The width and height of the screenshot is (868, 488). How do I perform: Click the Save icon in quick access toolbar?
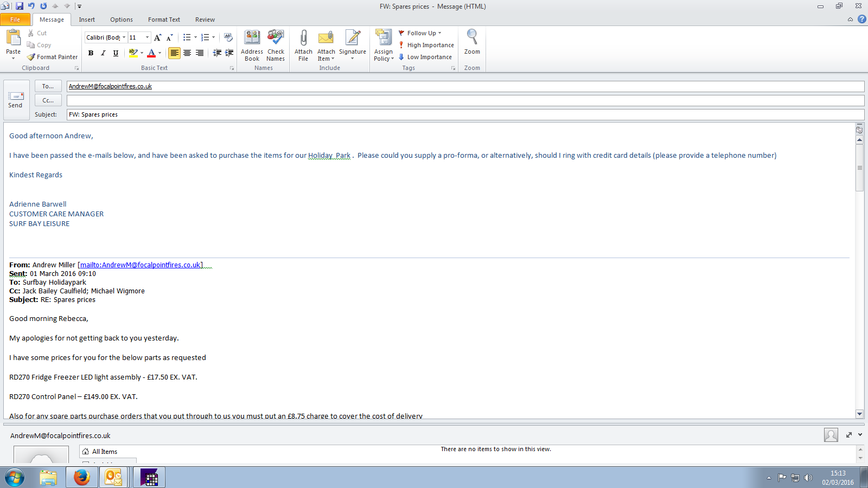20,6
